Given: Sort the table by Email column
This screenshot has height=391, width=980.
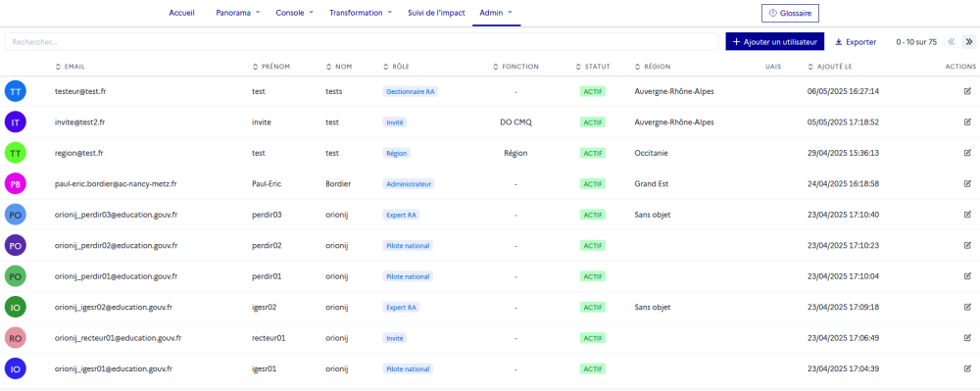Looking at the screenshot, I should pos(70,67).
